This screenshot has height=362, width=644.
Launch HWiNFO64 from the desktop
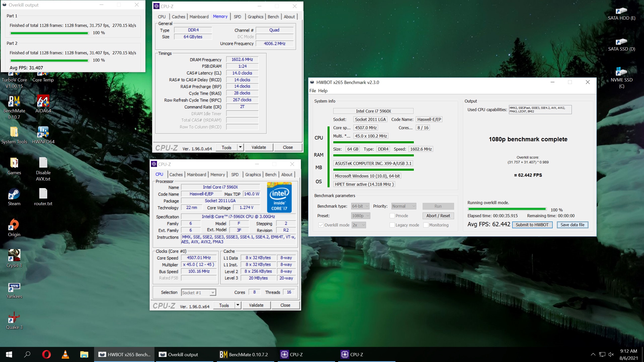pos(43,135)
